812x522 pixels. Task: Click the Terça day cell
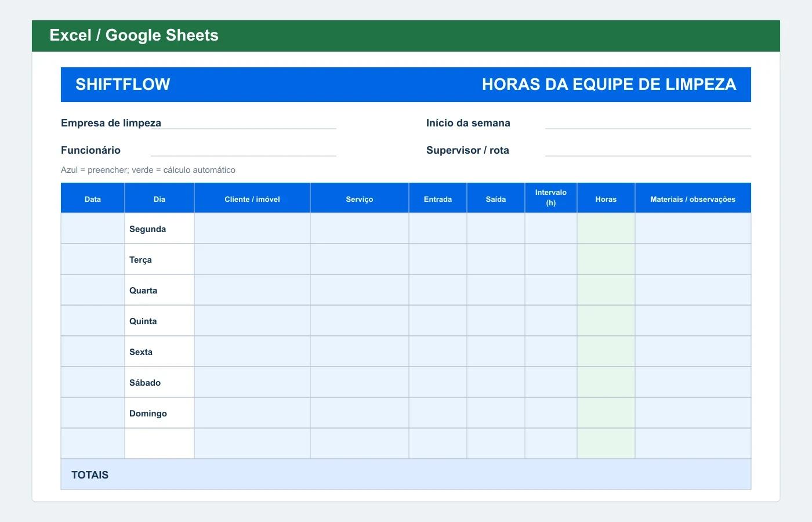coord(159,259)
